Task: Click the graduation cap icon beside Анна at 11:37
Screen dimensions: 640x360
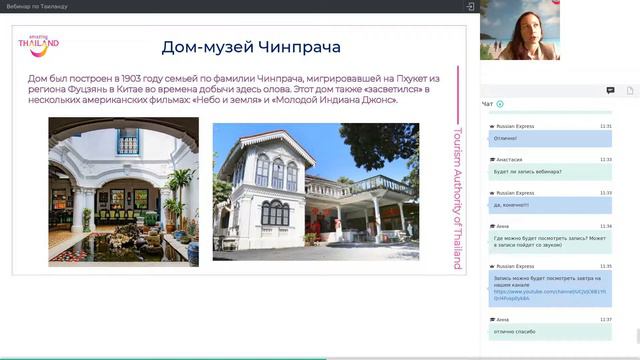Action: (x=492, y=320)
